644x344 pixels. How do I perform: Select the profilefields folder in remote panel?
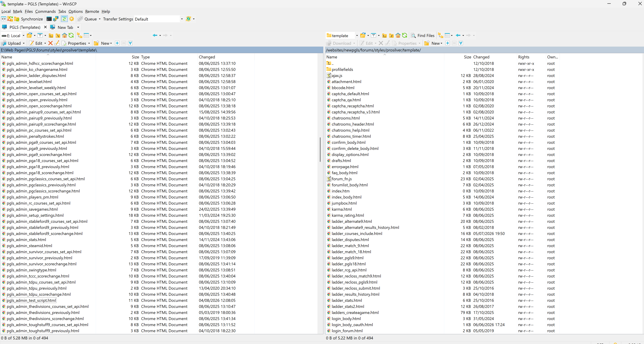(x=342, y=70)
